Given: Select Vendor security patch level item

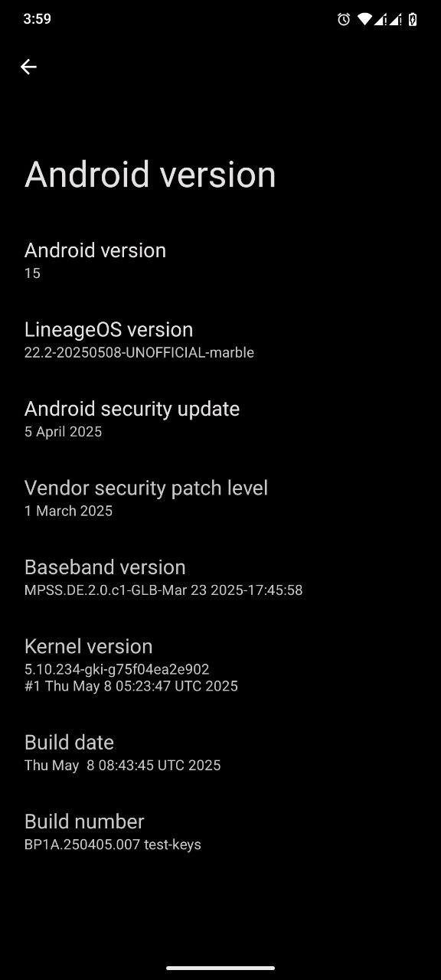Looking at the screenshot, I should pos(220,498).
